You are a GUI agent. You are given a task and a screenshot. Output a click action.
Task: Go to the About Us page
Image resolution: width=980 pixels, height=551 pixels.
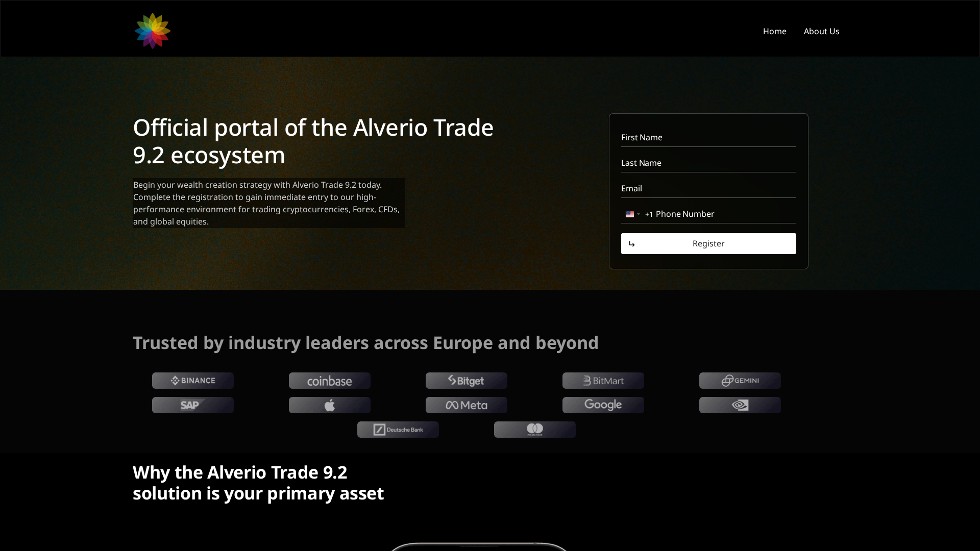pos(821,31)
